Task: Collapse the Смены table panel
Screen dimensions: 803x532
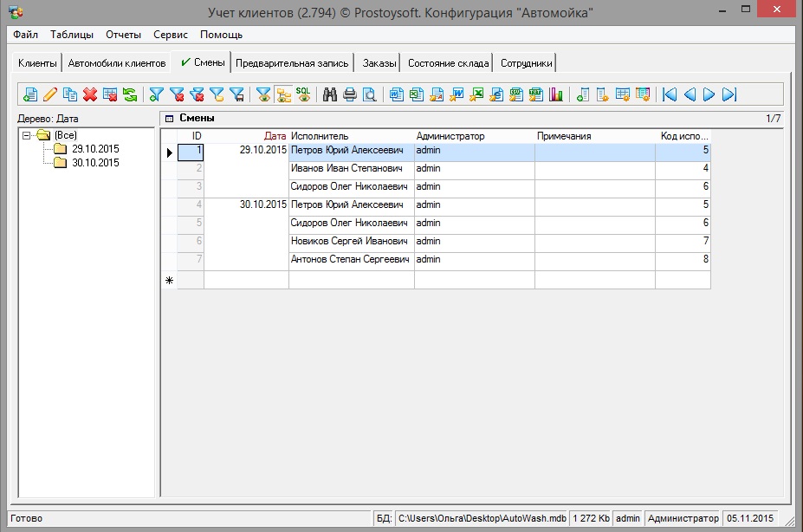Action: (169, 118)
